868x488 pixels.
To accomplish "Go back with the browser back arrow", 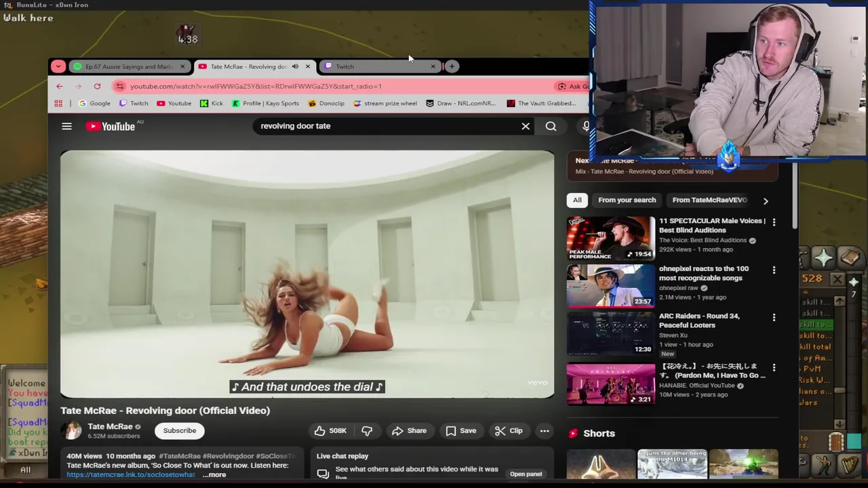I will (60, 86).
